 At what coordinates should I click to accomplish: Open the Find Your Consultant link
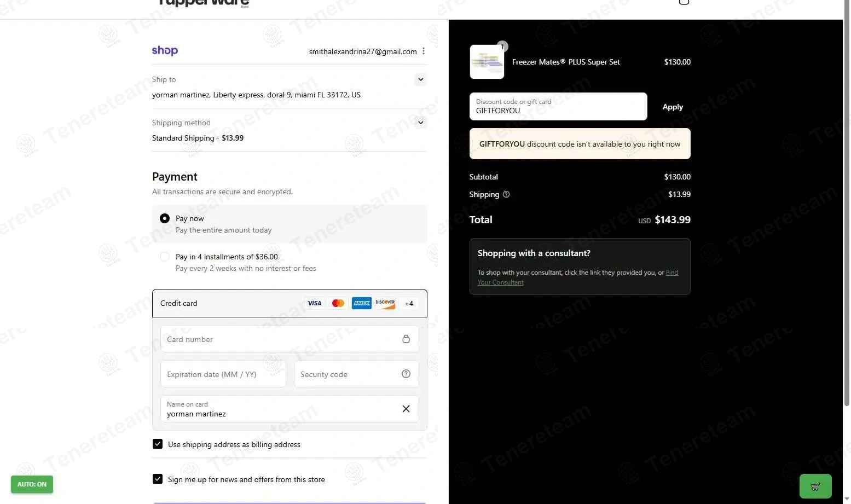click(671, 273)
